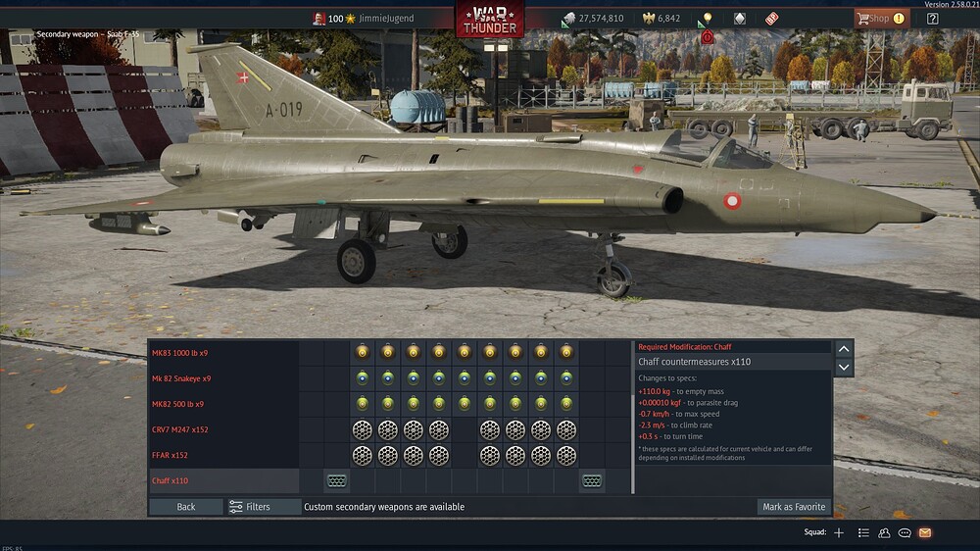Open JimmieJugend player profile avatar
The image size is (980, 551).
coord(318,19)
